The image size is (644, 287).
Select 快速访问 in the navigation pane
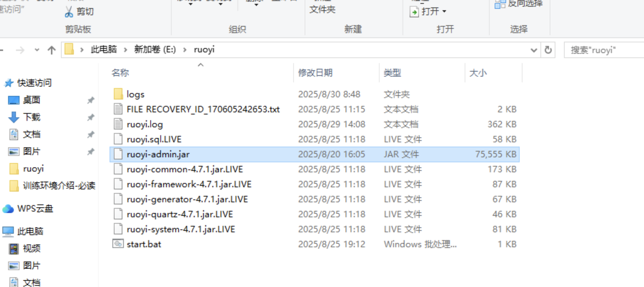(34, 83)
